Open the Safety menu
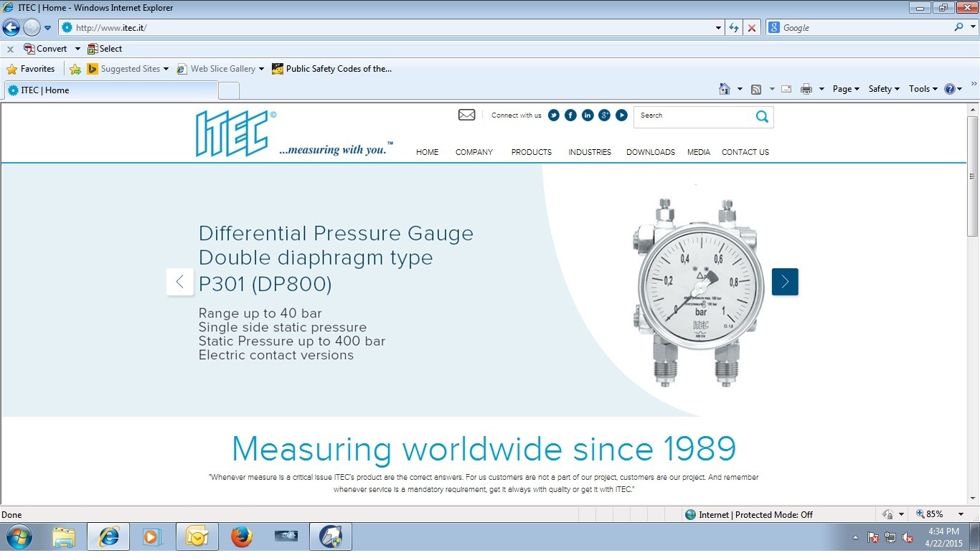This screenshot has width=980, height=558. pyautogui.click(x=884, y=89)
